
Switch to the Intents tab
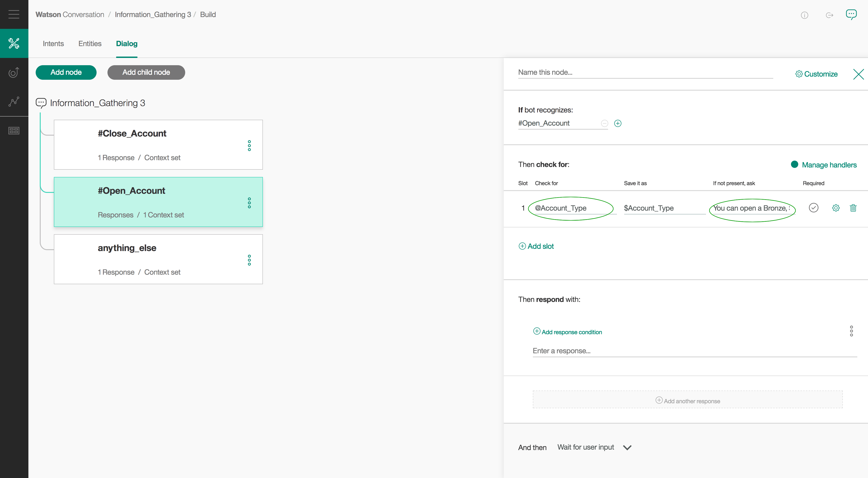pos(53,43)
